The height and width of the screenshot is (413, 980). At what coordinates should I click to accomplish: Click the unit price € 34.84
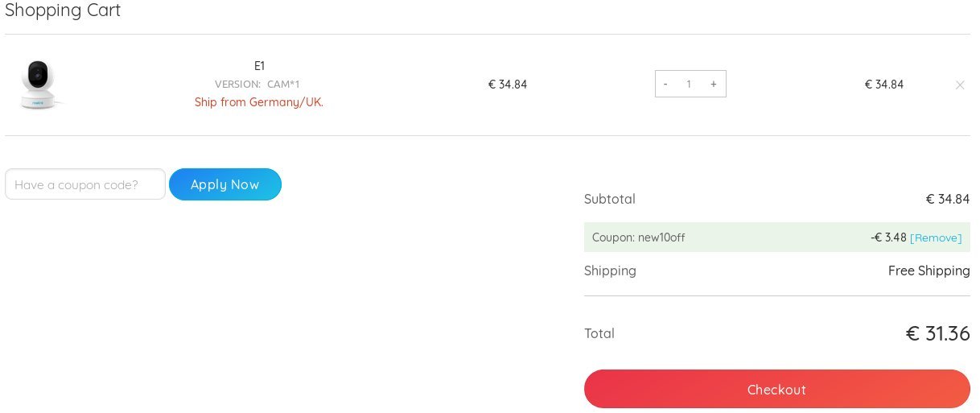click(x=508, y=84)
